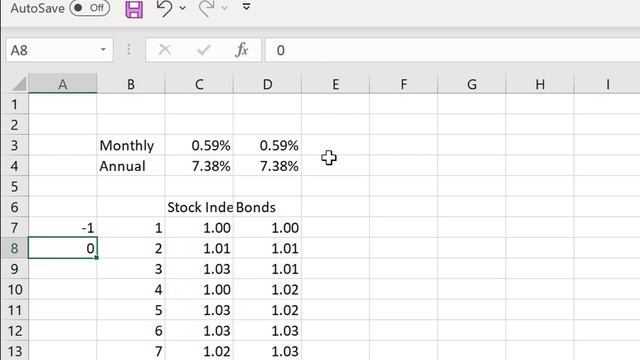Image resolution: width=640 pixels, height=360 pixels.
Task: Click the Undo arrow icon
Action: coord(164,8)
